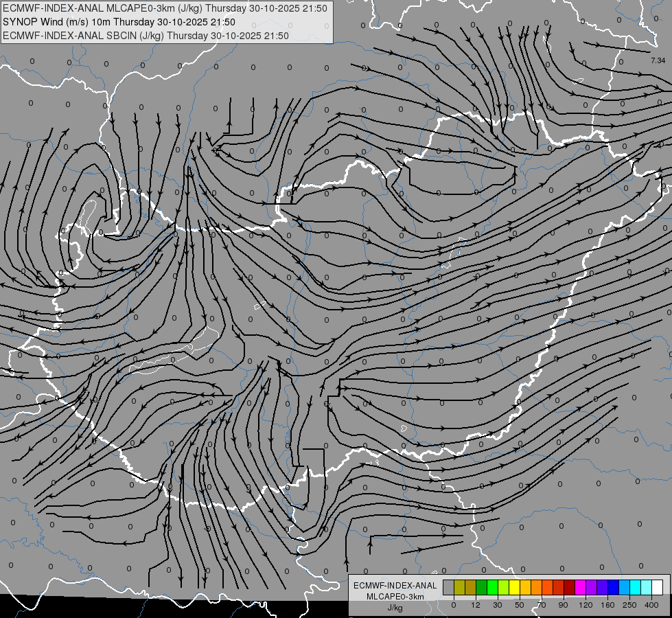Click the legend tick label 160
Image resolution: width=672 pixels, height=618 pixels.
pyautogui.click(x=607, y=605)
